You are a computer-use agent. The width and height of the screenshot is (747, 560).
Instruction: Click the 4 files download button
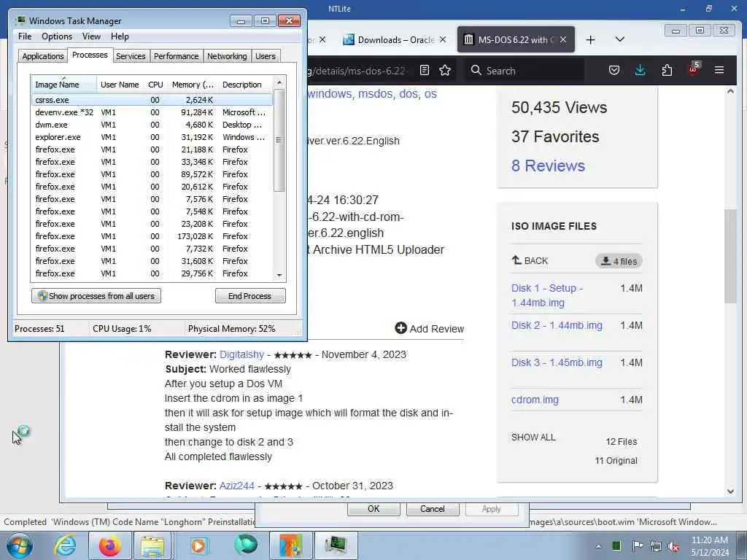(619, 261)
